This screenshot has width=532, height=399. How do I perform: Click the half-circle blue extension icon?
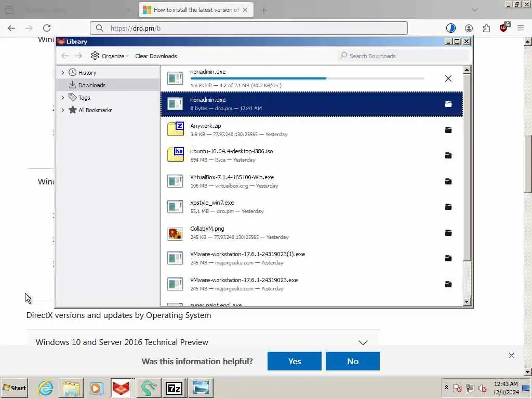coord(450,28)
